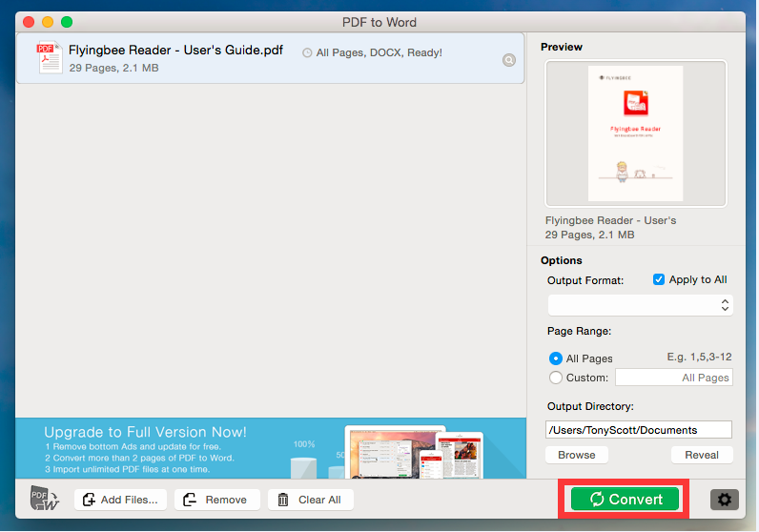Select Flyingbee Reader - User's Guide.pdf row
759x532 pixels.
(x=270, y=58)
